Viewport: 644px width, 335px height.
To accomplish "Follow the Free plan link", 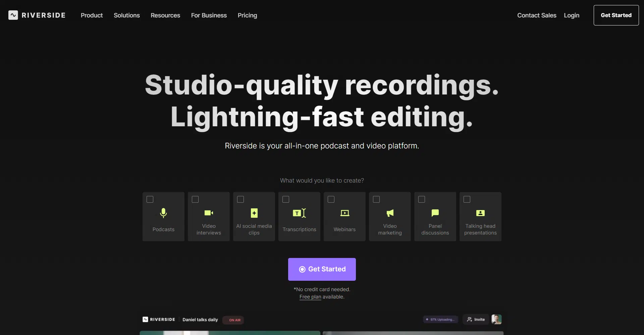I will click(310, 297).
